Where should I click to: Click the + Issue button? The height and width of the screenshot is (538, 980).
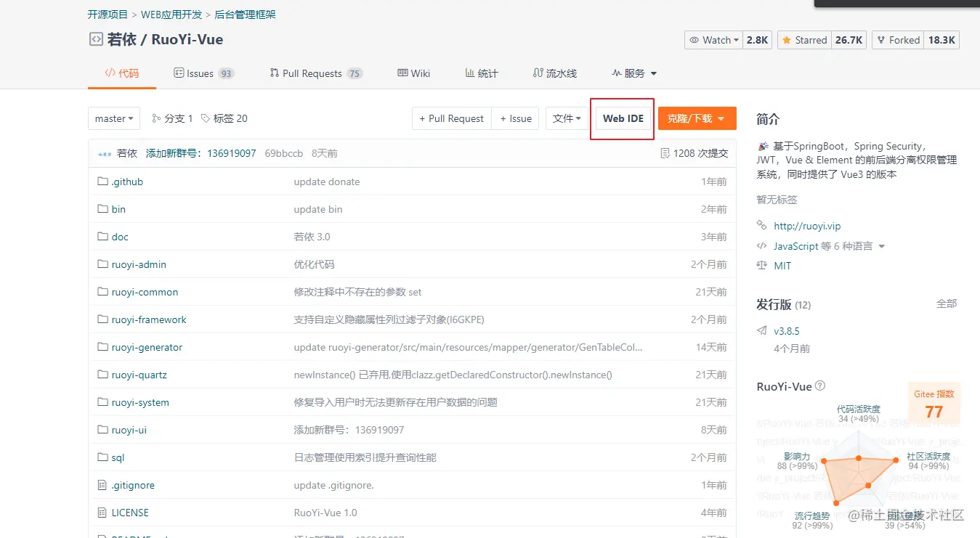(516, 118)
